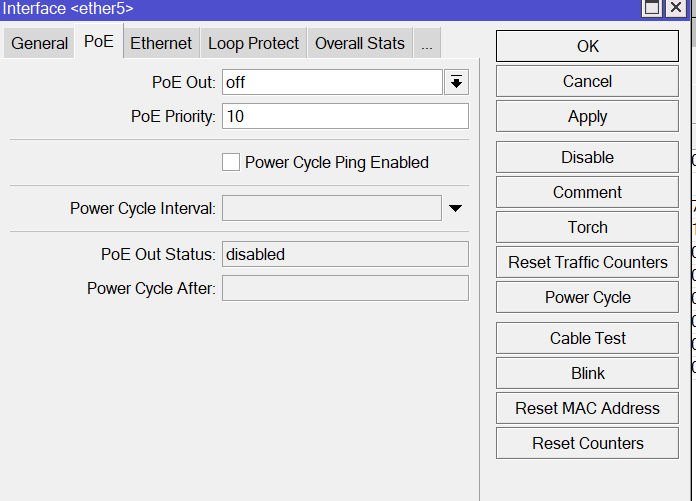Go to the Overall Stats tab
Viewport: 696px width, 501px height.
coord(360,43)
